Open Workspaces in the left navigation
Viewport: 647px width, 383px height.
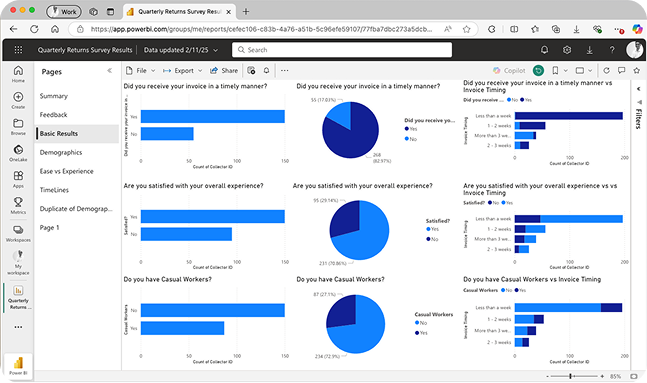point(18,234)
